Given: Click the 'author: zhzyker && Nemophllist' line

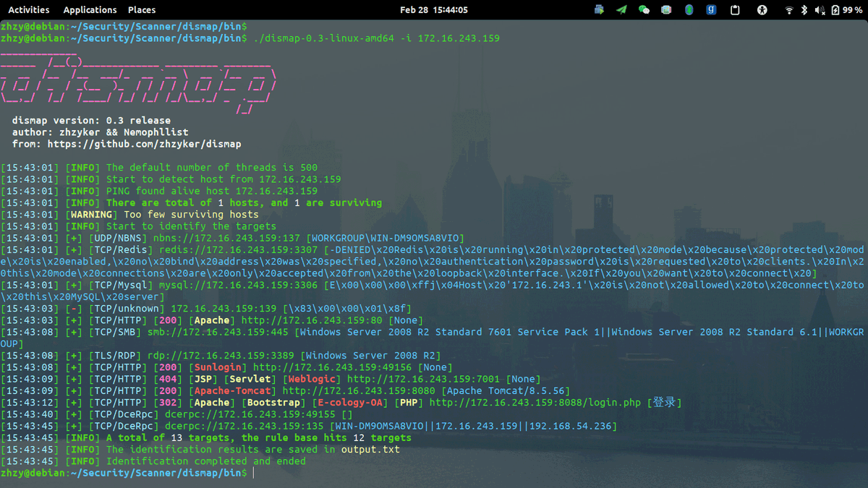Looking at the screenshot, I should [101, 133].
